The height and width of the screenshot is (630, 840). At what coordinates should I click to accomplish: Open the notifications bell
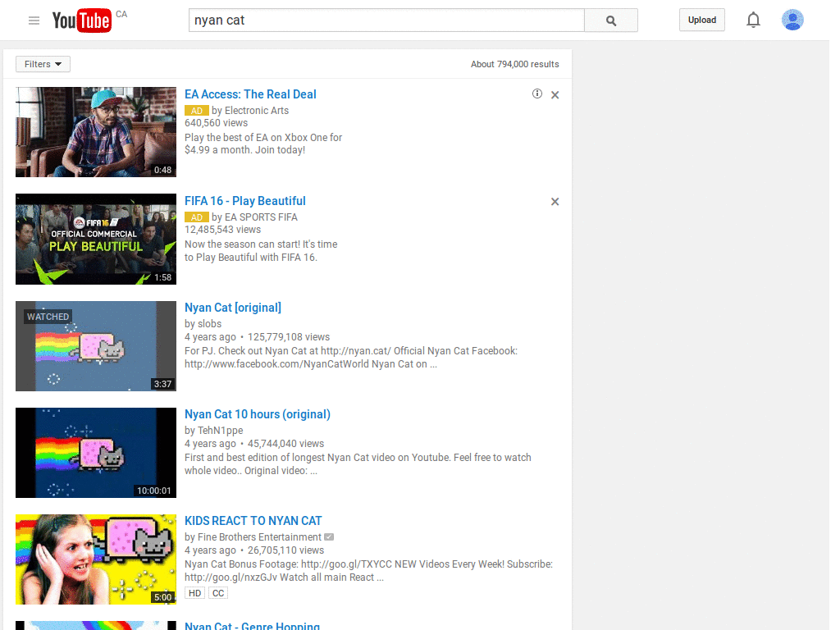click(x=753, y=21)
